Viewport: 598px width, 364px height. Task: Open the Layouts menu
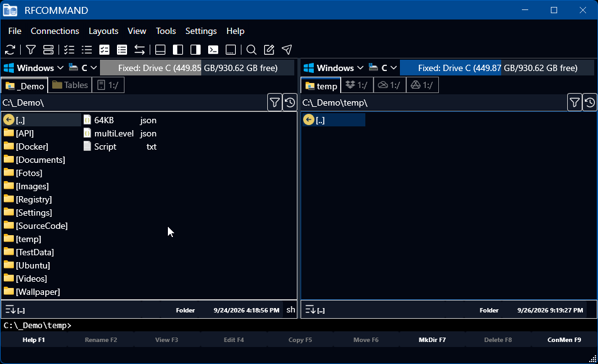103,31
